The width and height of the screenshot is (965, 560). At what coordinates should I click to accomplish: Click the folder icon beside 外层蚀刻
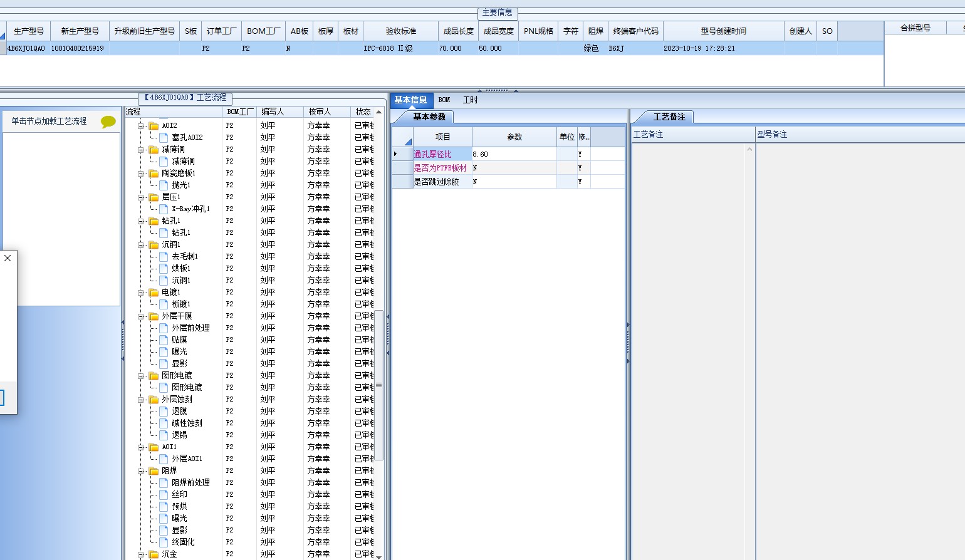[x=154, y=400]
